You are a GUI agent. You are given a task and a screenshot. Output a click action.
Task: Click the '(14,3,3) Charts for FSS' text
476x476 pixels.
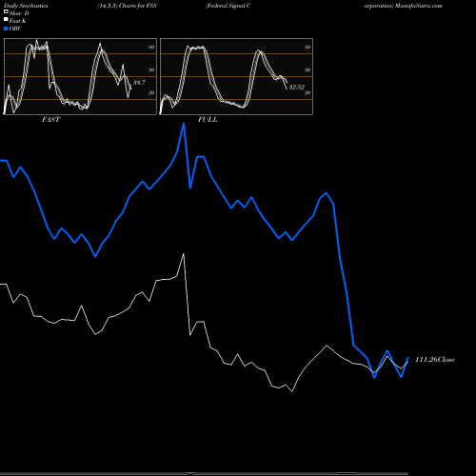127,6
